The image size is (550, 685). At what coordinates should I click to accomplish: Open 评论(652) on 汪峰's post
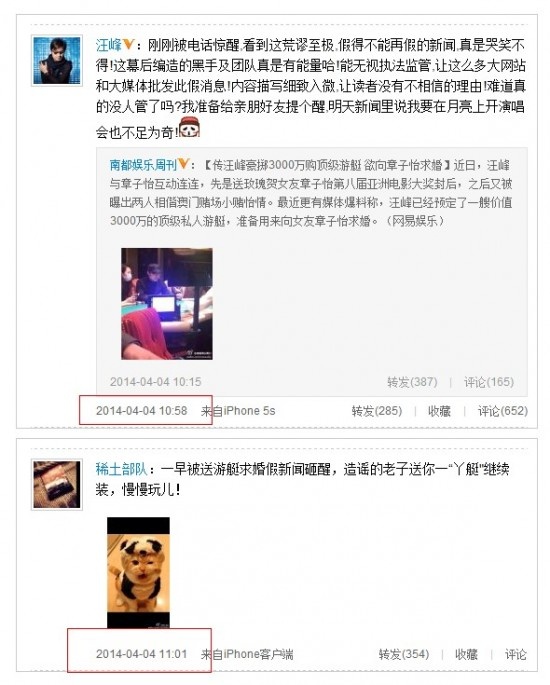click(502, 411)
